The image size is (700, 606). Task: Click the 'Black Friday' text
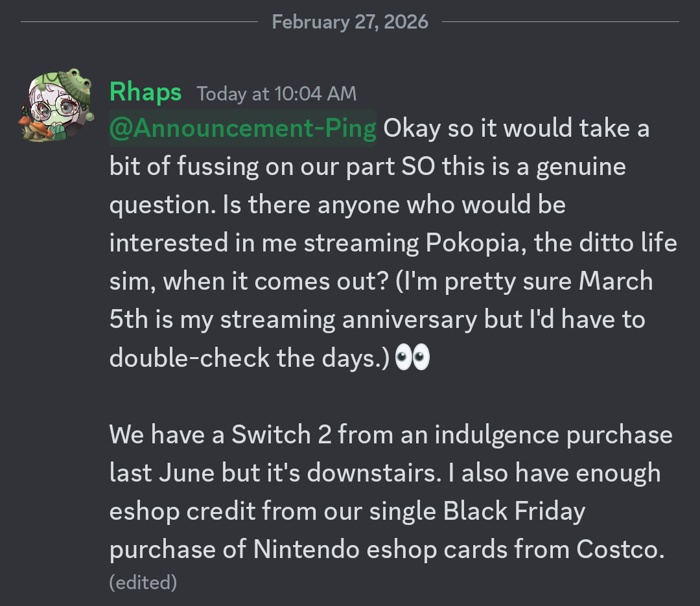pos(514,511)
